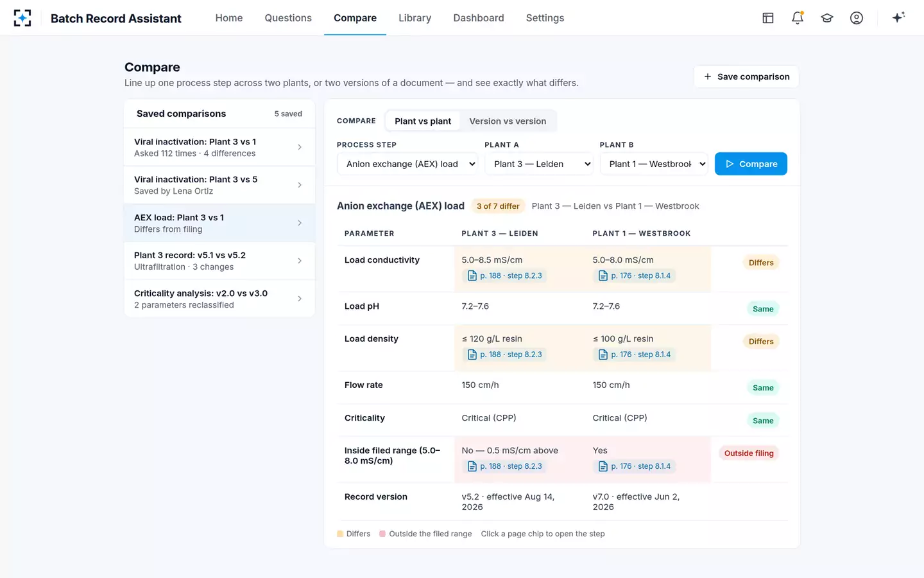The width and height of the screenshot is (924, 578).
Task: Open the graduation cap learning icon
Action: [x=827, y=18]
